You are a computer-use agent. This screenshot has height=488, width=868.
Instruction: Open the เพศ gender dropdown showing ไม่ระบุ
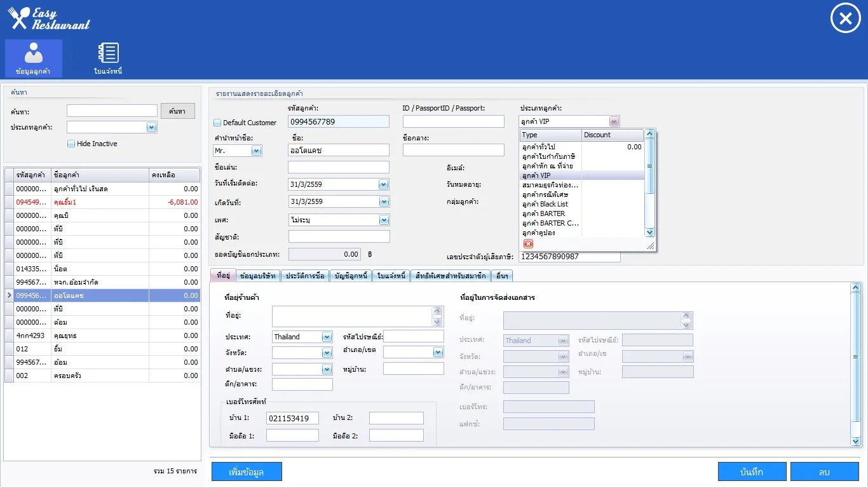tap(383, 220)
